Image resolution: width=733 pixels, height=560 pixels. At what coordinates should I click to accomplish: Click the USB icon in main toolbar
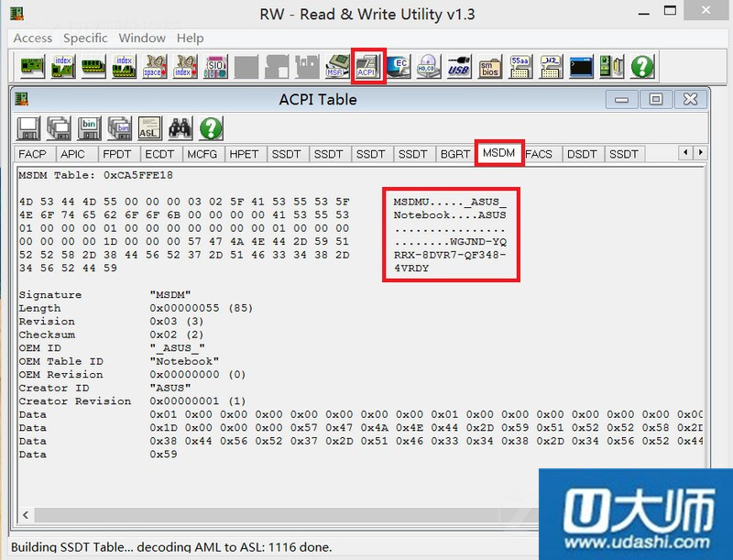[458, 66]
